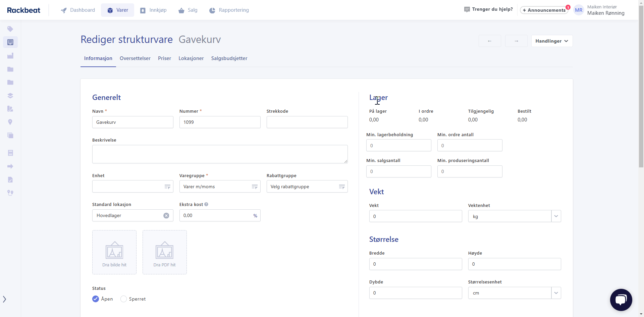Image resolution: width=644 pixels, height=317 pixels.
Task: Click the right arrow sidebar icon
Action: click(x=10, y=166)
